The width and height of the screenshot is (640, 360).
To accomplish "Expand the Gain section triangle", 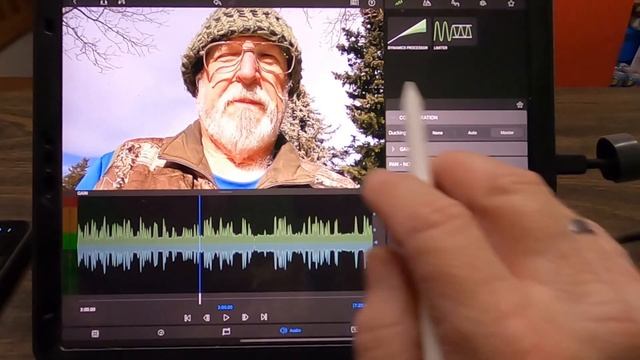I will tap(393, 149).
